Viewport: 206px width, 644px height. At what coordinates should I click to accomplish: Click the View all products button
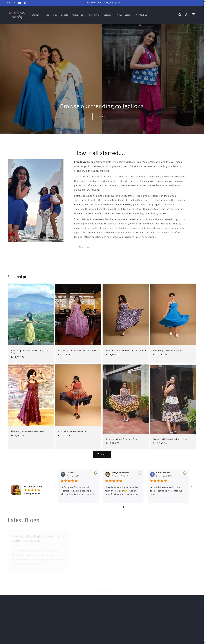point(102,454)
